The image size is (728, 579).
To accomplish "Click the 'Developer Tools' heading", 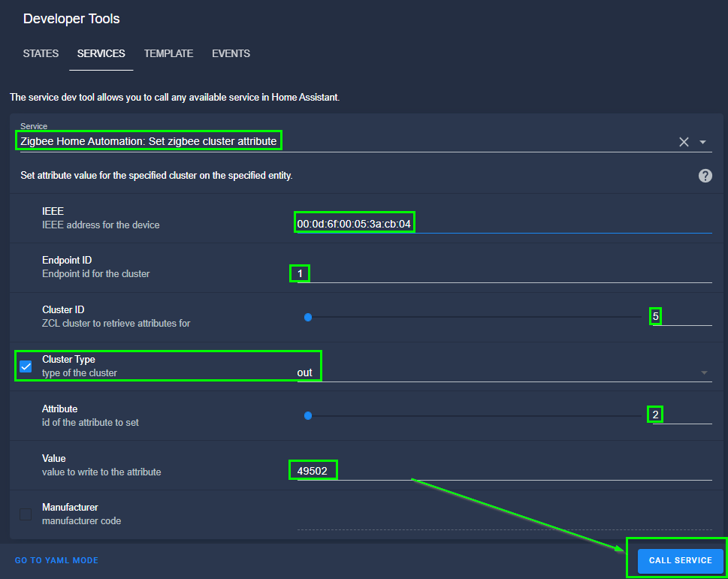I will point(71,19).
